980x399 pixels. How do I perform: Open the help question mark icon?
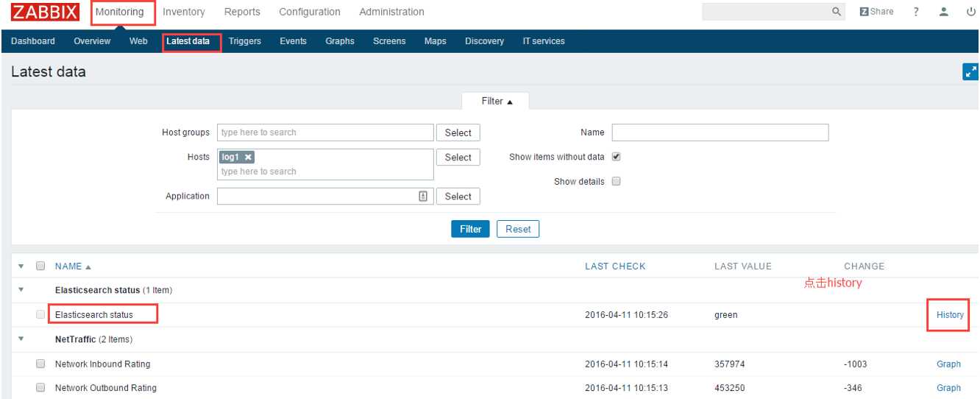click(916, 12)
